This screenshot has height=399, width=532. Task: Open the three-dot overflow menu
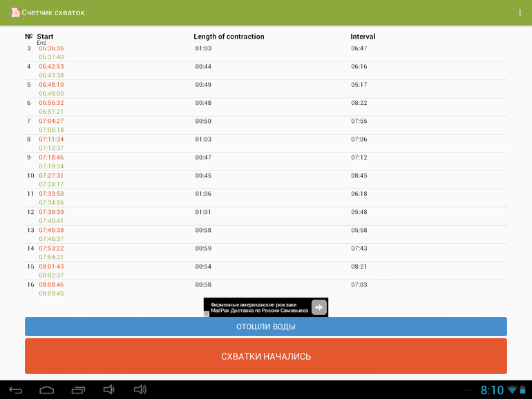click(x=520, y=12)
